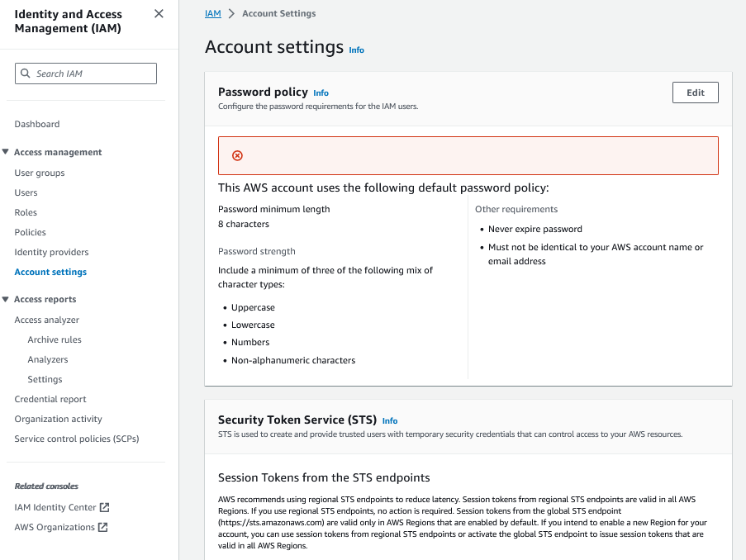Open Info next to Account settings heading

click(x=356, y=50)
